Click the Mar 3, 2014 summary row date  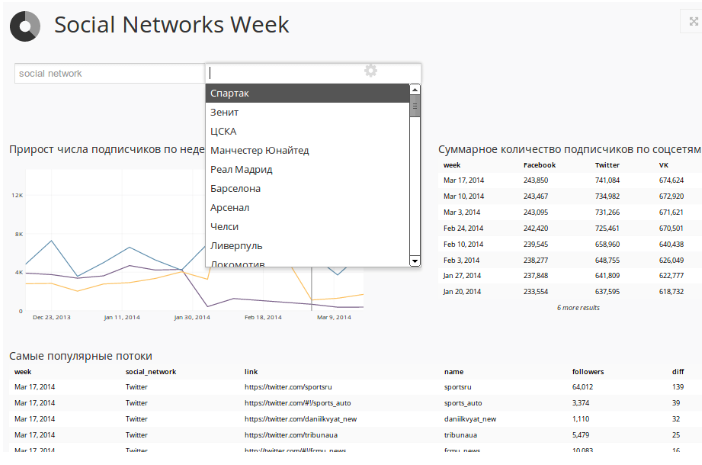(461, 213)
